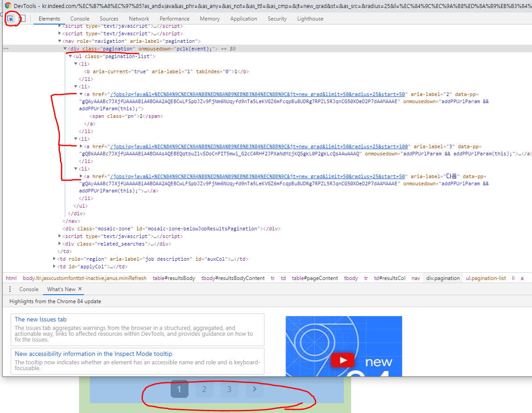
Task: Select the Elements tab
Action: 49,19
